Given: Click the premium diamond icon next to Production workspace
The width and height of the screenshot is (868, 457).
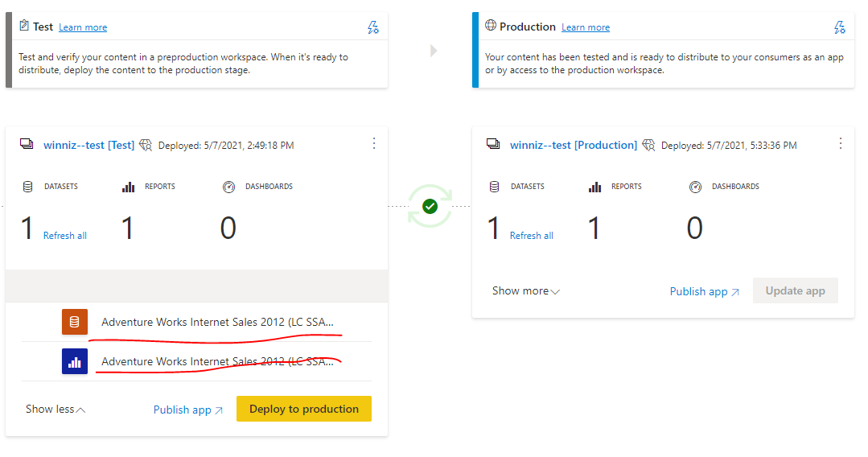Looking at the screenshot, I should point(648,145).
